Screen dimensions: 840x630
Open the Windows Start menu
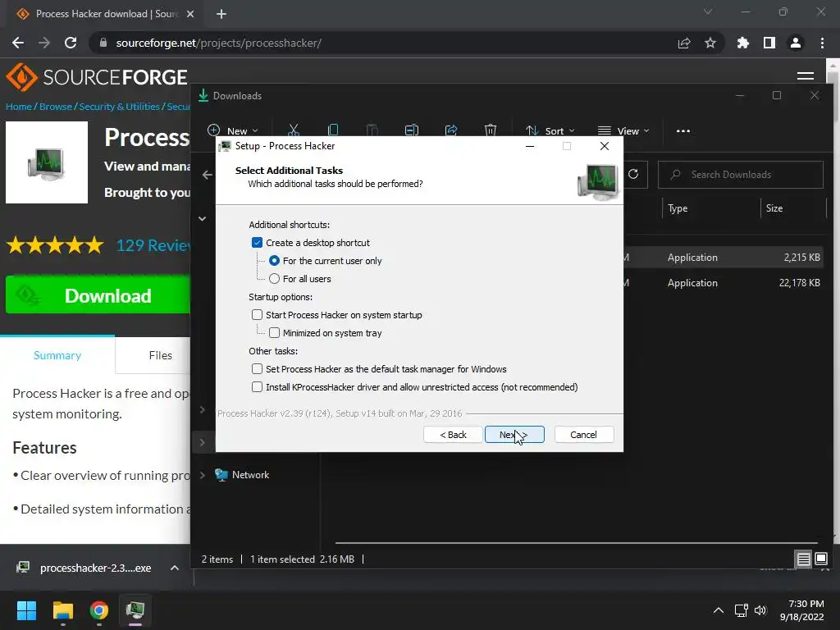coord(26,610)
